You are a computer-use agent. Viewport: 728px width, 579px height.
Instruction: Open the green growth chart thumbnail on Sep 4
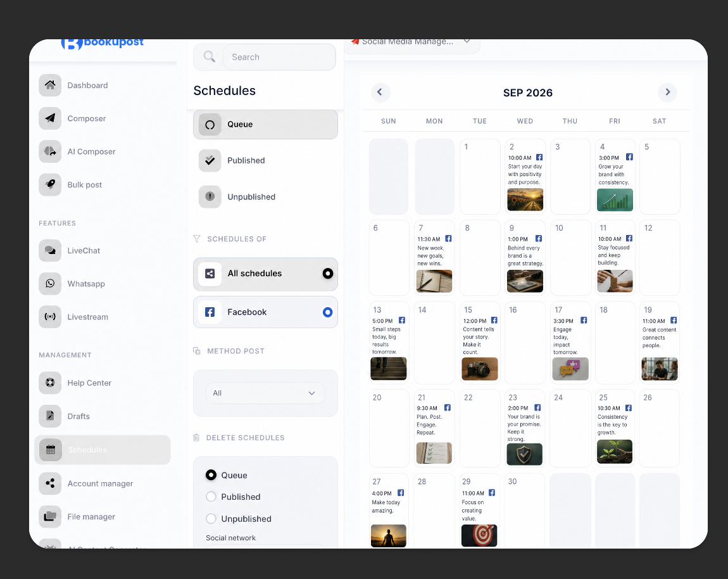(x=615, y=200)
